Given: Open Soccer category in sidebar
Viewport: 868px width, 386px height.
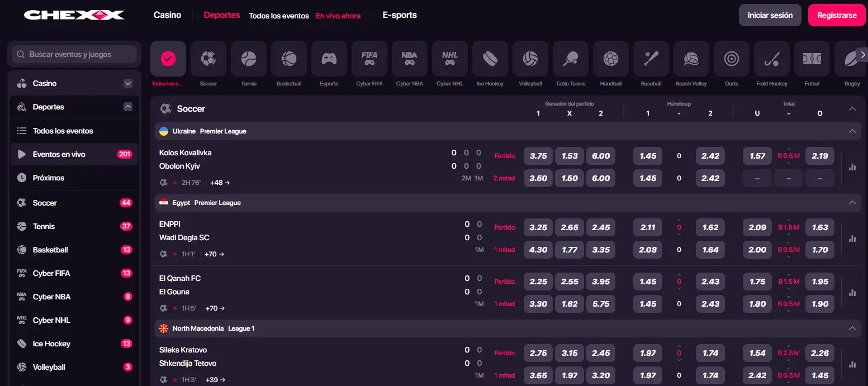Looking at the screenshot, I should point(74,203).
